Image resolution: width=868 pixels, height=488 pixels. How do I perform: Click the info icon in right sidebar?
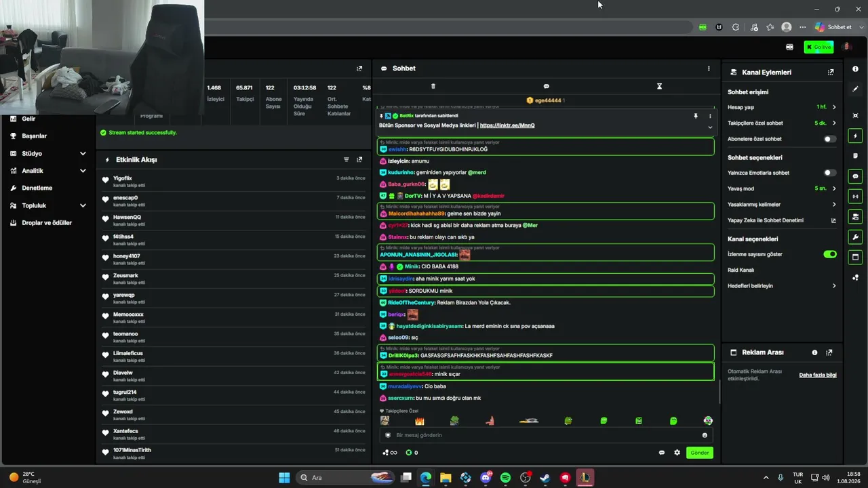click(x=855, y=69)
